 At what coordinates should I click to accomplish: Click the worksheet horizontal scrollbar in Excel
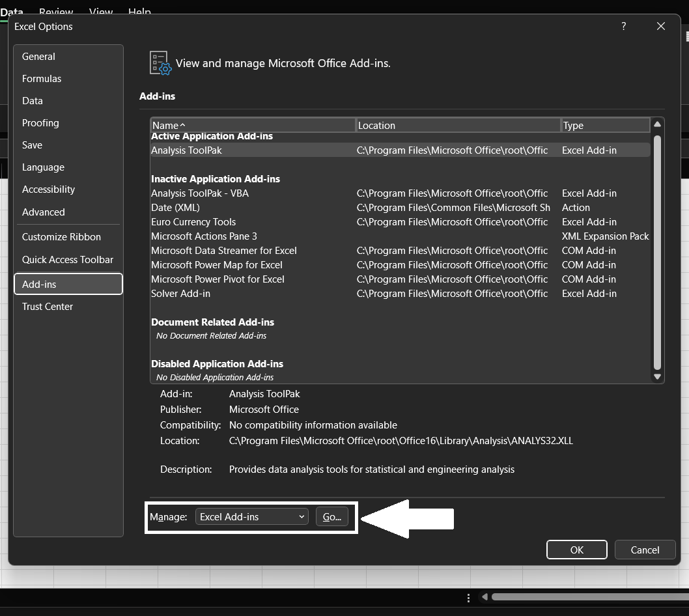click(590, 597)
